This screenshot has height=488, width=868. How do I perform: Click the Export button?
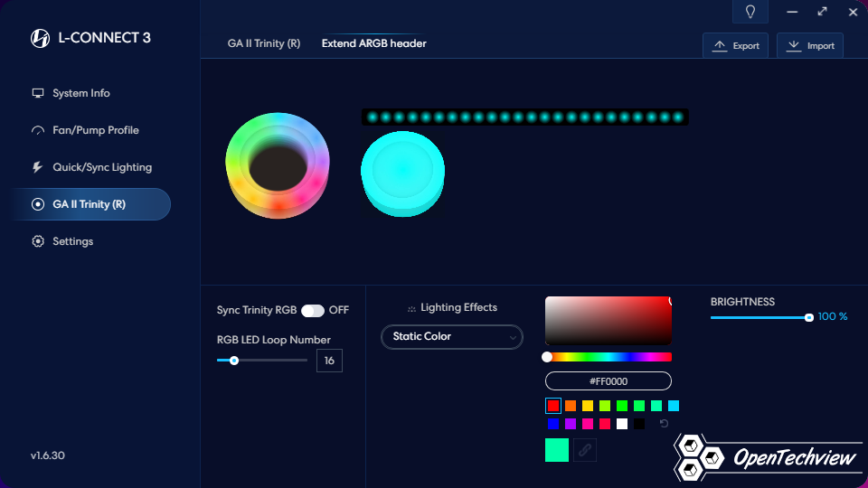point(735,45)
